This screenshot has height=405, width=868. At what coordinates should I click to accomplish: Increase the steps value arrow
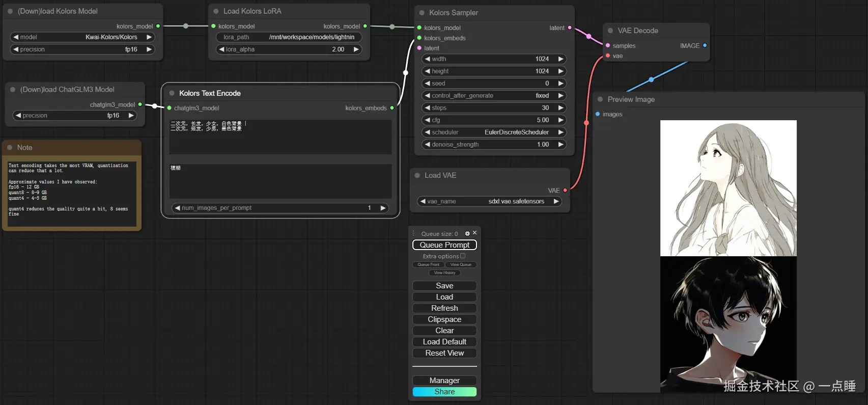click(561, 108)
